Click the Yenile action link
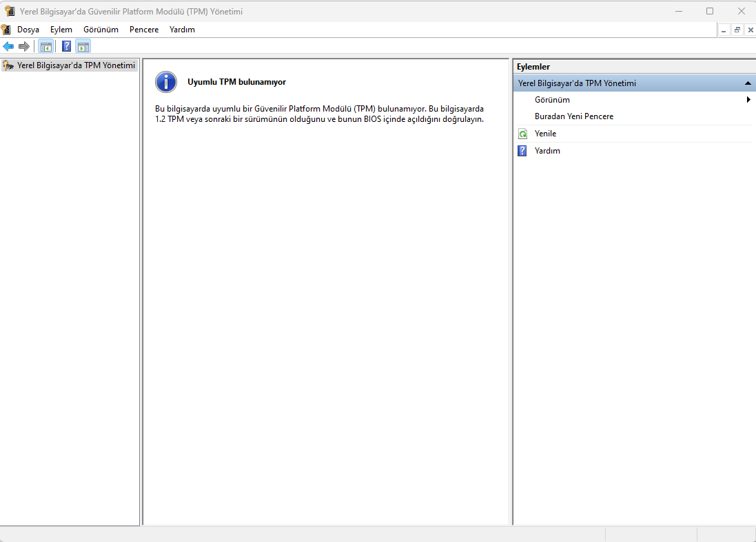Viewport: 756px width, 542px height. pyautogui.click(x=545, y=134)
